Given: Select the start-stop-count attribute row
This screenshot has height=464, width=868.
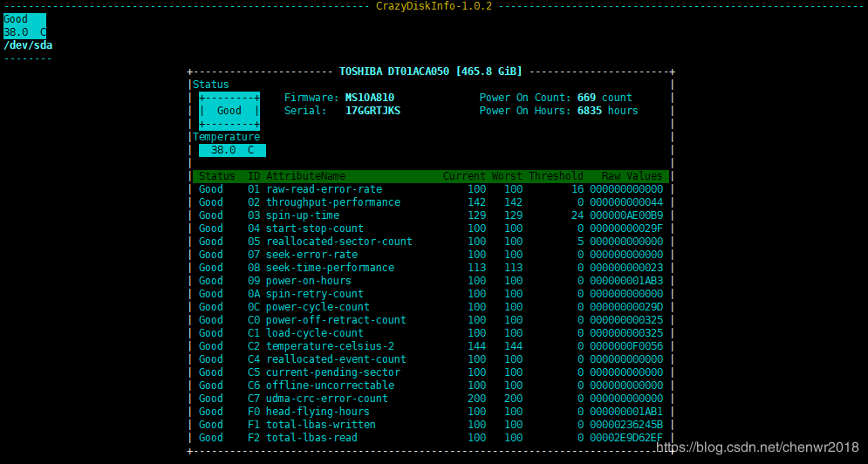Looking at the screenshot, I should click(x=431, y=229).
